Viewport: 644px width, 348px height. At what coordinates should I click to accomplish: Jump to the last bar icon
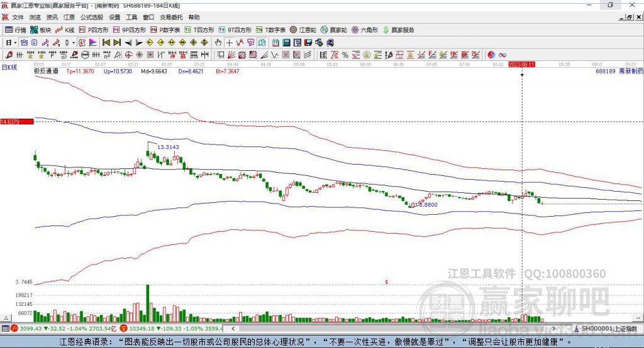click(117, 43)
